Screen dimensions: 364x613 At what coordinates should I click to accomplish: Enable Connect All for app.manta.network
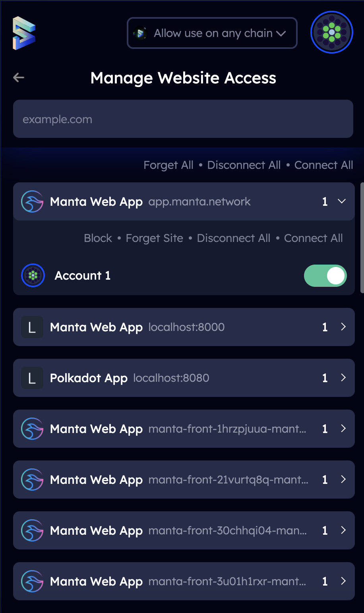click(313, 238)
